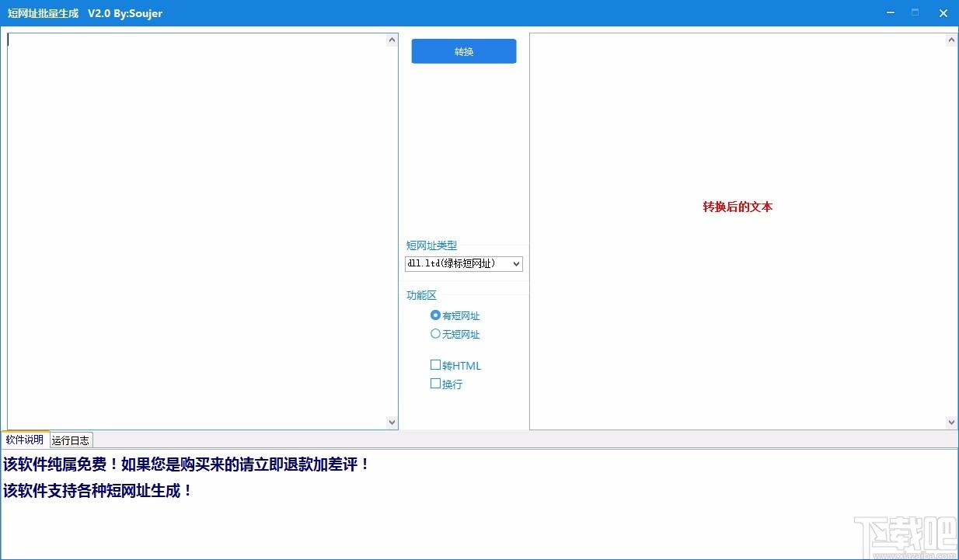Enable the 转HTML checkbox
The height and width of the screenshot is (560, 959).
[x=435, y=365]
